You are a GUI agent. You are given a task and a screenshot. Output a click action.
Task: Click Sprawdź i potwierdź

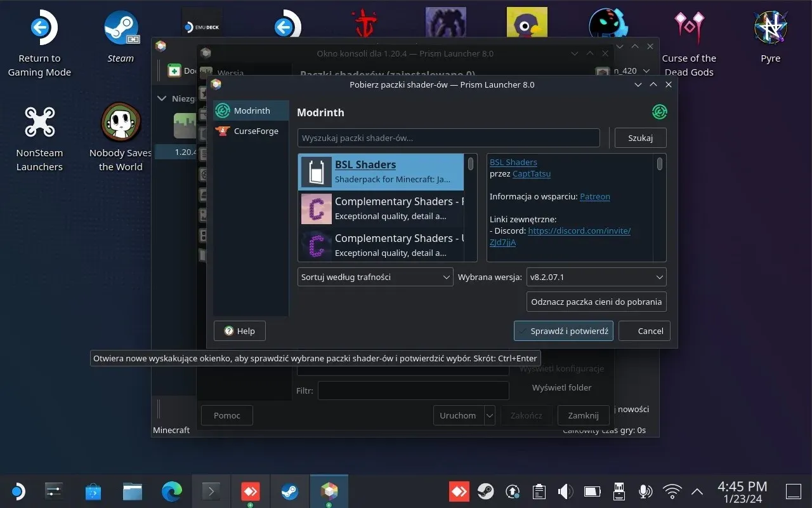563,331
